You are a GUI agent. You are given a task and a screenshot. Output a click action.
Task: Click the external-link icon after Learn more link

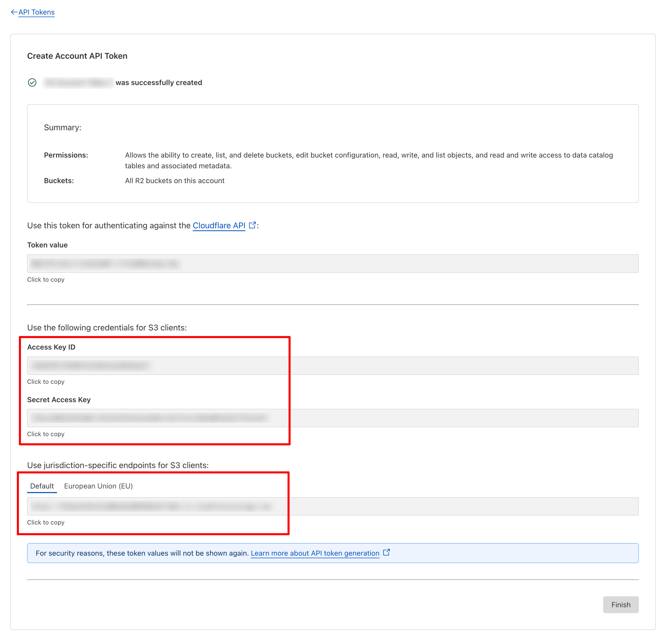tap(387, 552)
